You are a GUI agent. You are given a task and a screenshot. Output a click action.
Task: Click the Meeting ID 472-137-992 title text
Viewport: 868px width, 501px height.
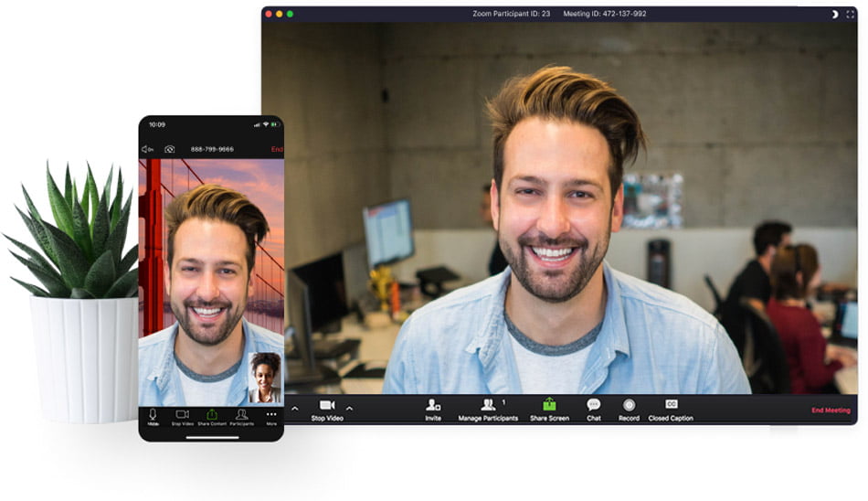pyautogui.click(x=605, y=14)
